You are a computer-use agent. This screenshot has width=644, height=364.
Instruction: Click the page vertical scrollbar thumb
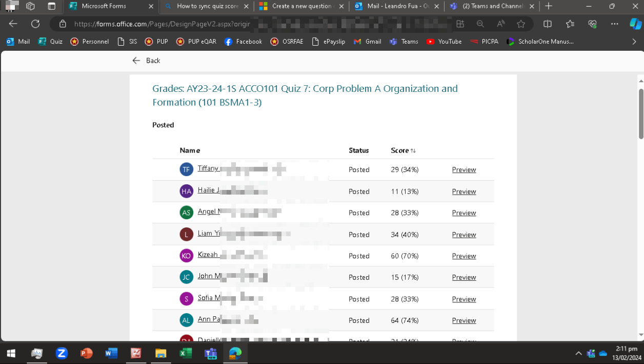tap(641, 113)
